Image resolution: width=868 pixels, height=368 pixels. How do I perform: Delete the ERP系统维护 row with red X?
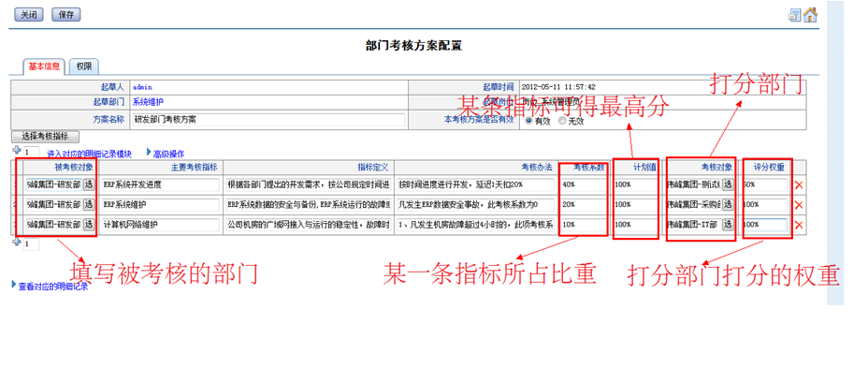[798, 205]
